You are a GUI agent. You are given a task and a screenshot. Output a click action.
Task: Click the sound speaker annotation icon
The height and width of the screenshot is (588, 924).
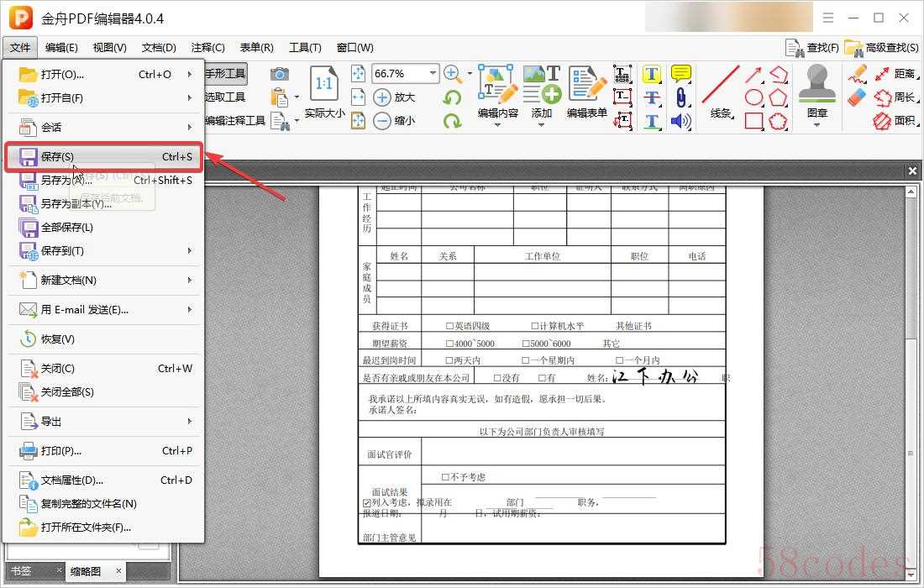[680, 121]
